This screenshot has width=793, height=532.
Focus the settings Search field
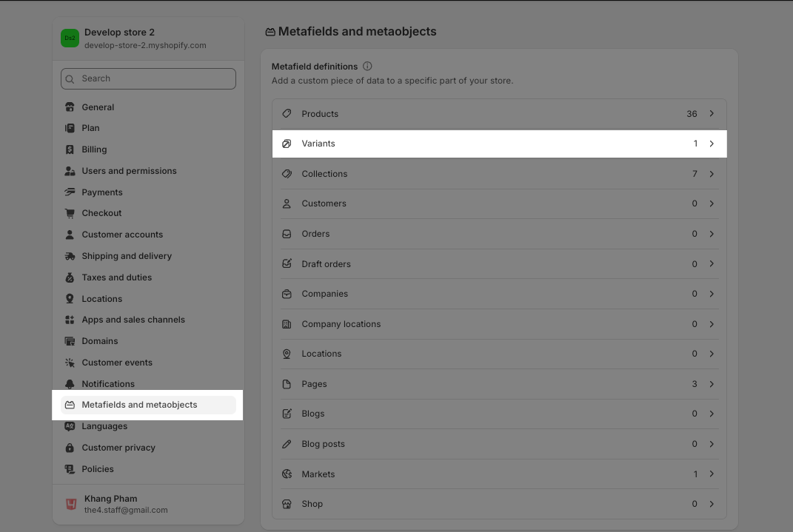coord(155,78)
